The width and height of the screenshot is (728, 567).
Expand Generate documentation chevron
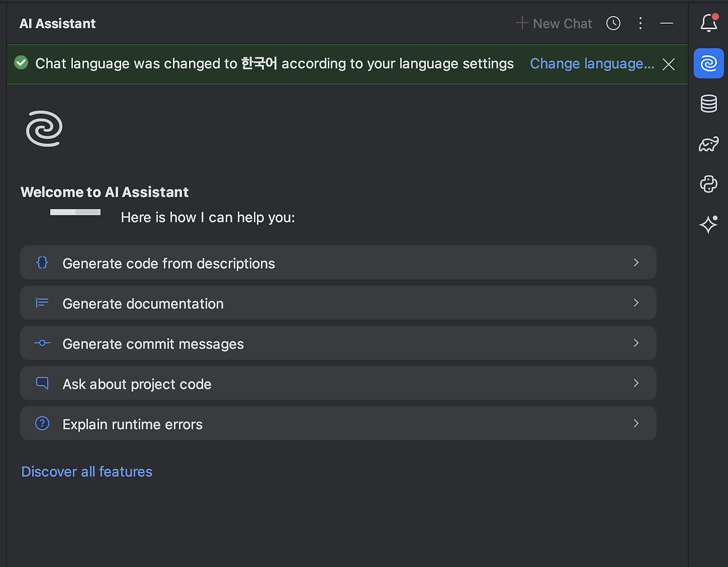tap(636, 303)
